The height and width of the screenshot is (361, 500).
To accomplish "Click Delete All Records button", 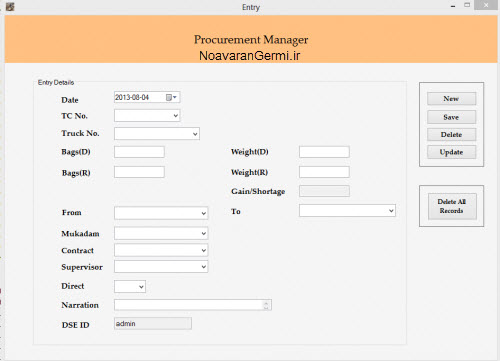I will [452, 206].
